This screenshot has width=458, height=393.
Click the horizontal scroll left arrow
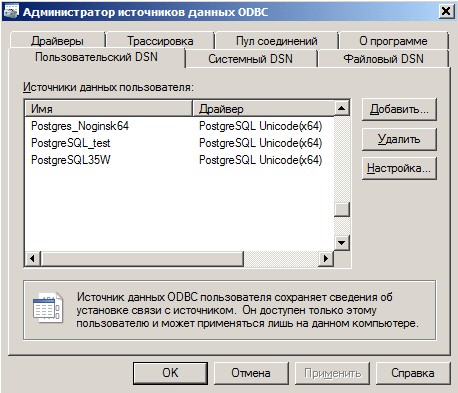pyautogui.click(x=32, y=258)
